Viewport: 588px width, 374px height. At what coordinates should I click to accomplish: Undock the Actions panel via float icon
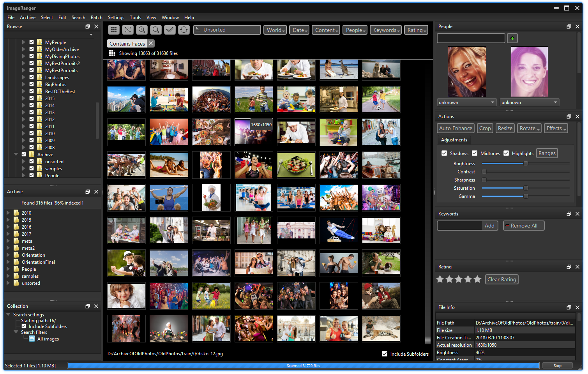pos(569,116)
